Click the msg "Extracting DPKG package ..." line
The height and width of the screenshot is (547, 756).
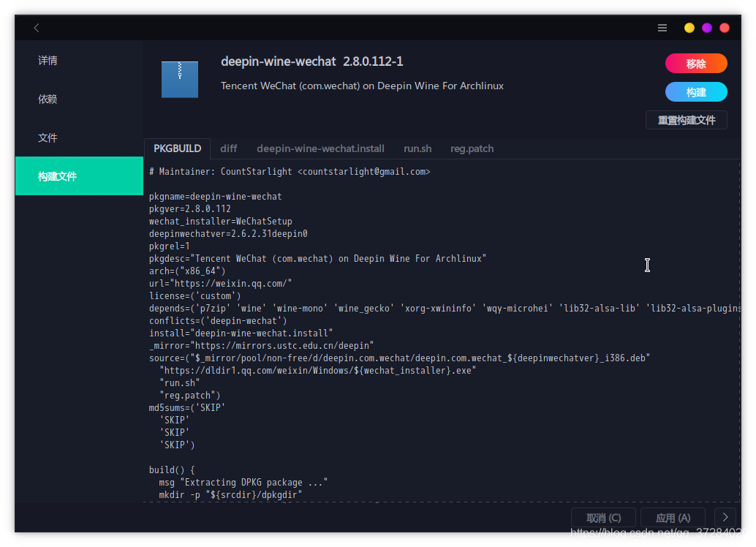click(x=243, y=483)
